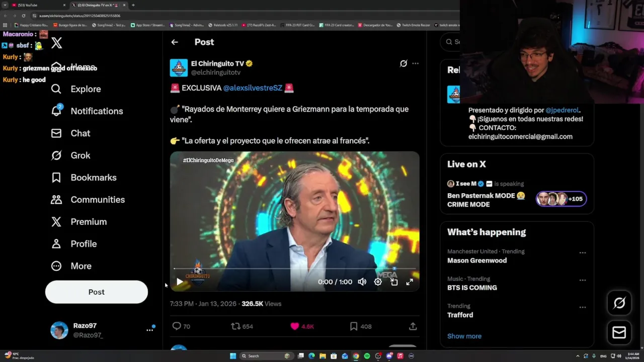The image size is (644, 362).
Task: Toggle picture-in-picture for the video
Action: [394, 282]
